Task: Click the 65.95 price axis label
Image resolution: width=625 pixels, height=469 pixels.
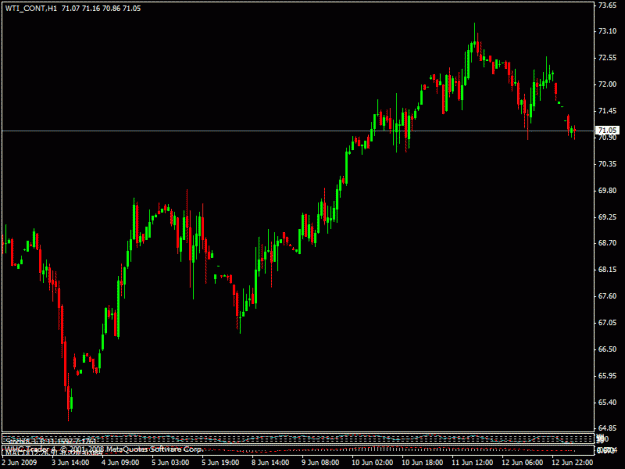Action: click(607, 376)
